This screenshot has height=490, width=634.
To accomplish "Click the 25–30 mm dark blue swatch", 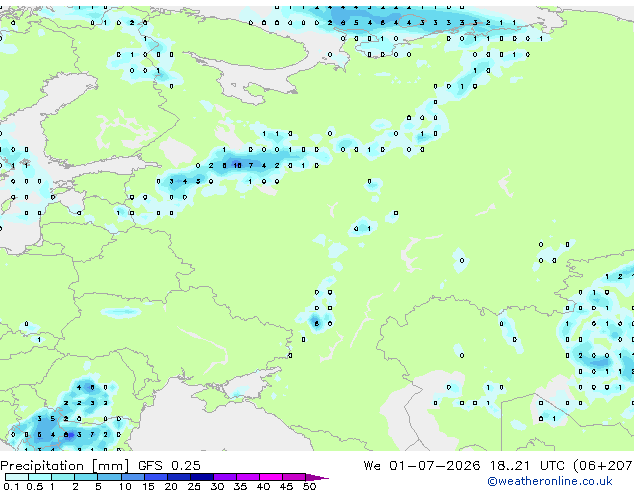I will (x=202, y=477).
